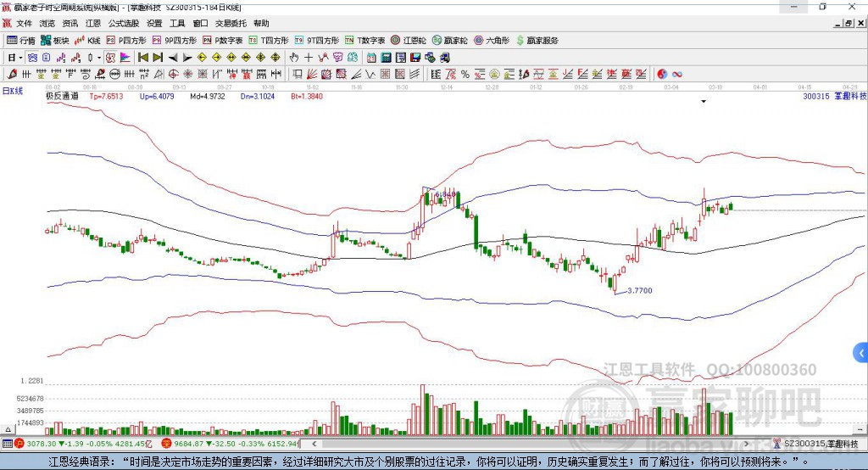Click the Md=4.9732 indicator value
The width and height of the screenshot is (868, 470).
(x=208, y=96)
